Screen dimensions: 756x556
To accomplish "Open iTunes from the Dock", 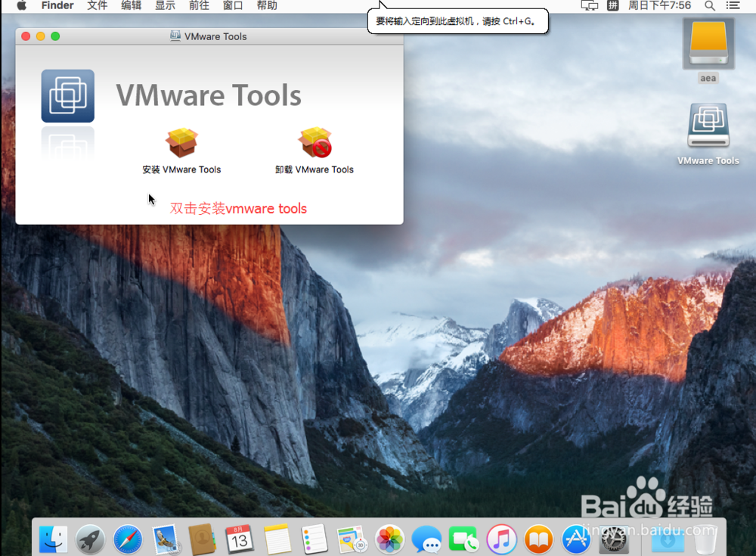I will [501, 539].
